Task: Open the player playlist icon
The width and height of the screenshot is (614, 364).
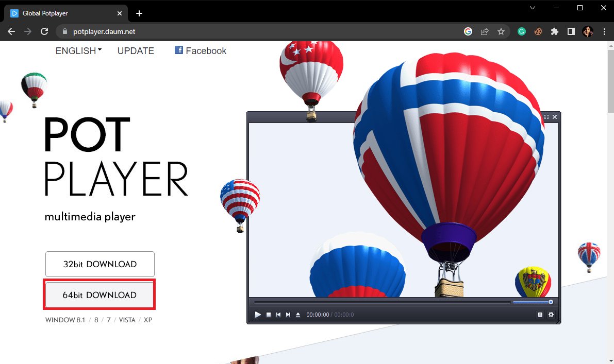Action: pyautogui.click(x=540, y=315)
